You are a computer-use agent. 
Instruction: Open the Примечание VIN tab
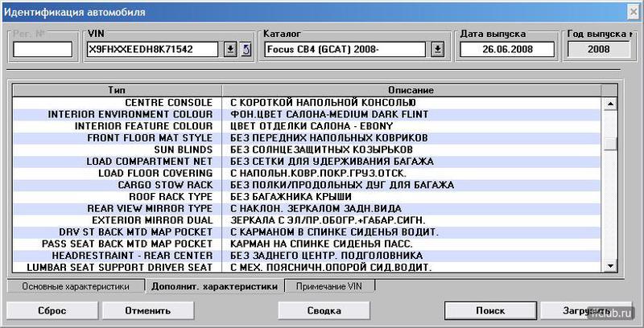329,286
